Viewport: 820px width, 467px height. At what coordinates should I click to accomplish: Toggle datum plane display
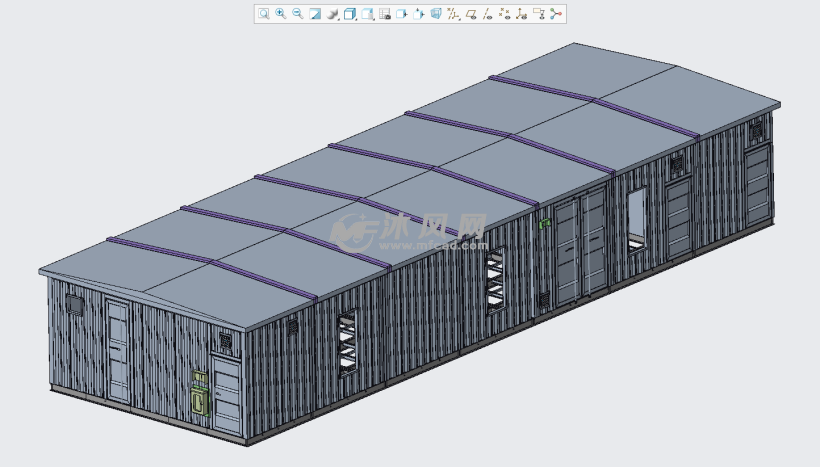[471, 14]
